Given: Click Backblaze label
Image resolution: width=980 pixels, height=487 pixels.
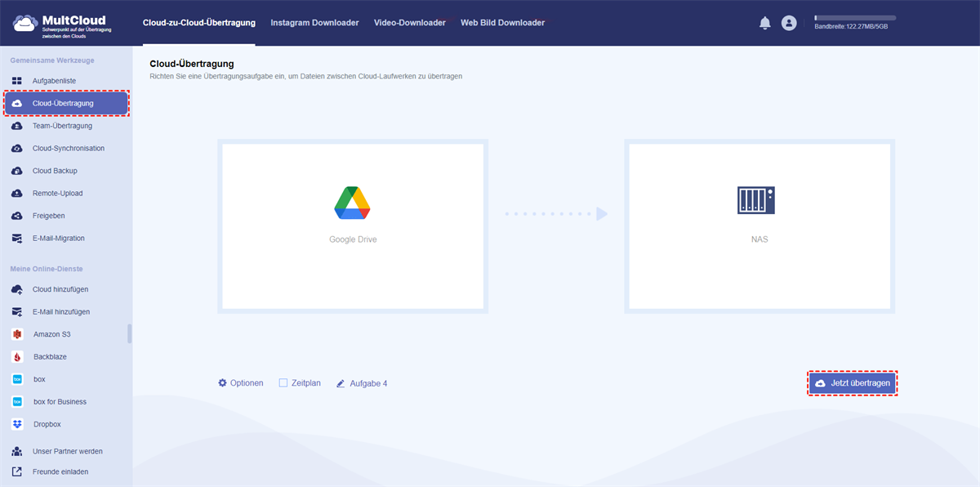Looking at the screenshot, I should pos(51,357).
